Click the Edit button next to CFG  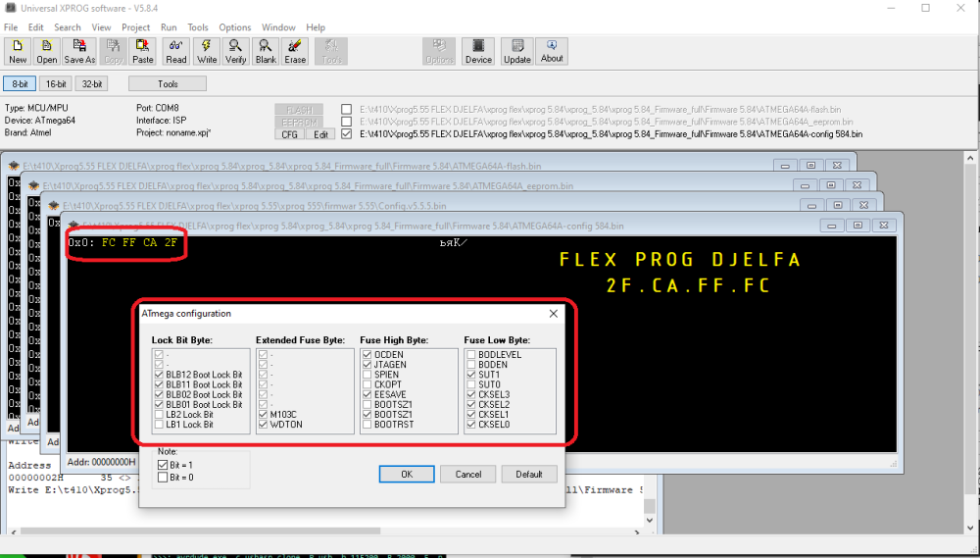click(320, 134)
